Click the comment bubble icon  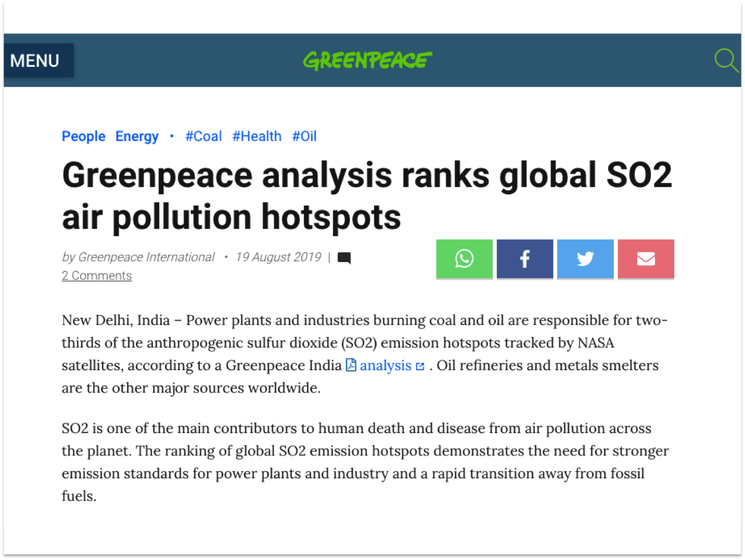point(344,258)
